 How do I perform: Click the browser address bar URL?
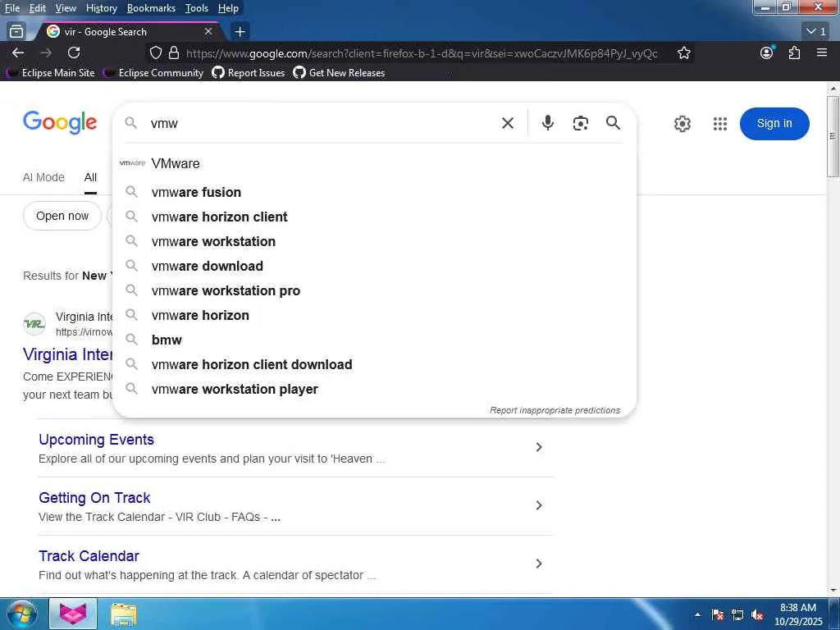click(422, 53)
